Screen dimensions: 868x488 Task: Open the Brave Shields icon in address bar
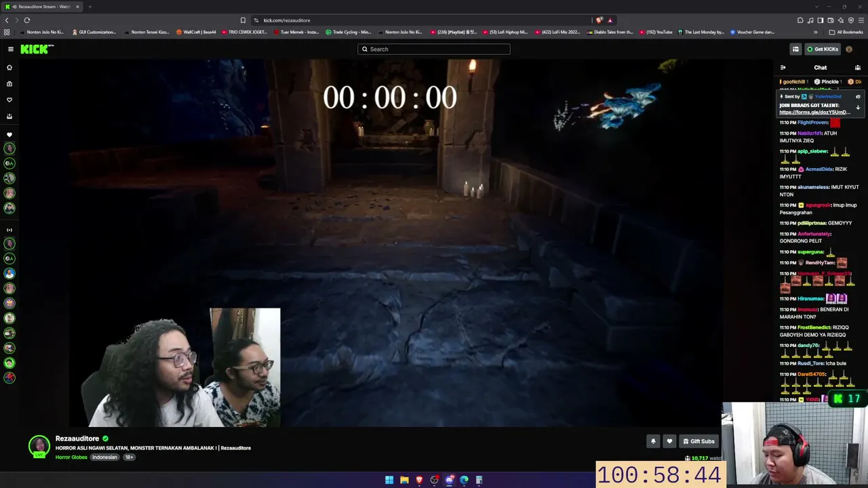[x=599, y=20]
